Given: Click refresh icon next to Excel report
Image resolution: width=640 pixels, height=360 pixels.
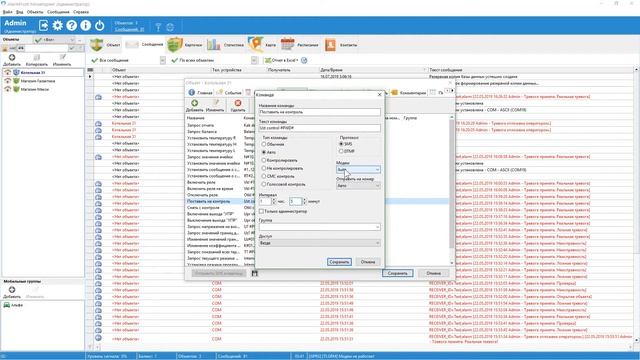Looking at the screenshot, I should tap(304, 60).
